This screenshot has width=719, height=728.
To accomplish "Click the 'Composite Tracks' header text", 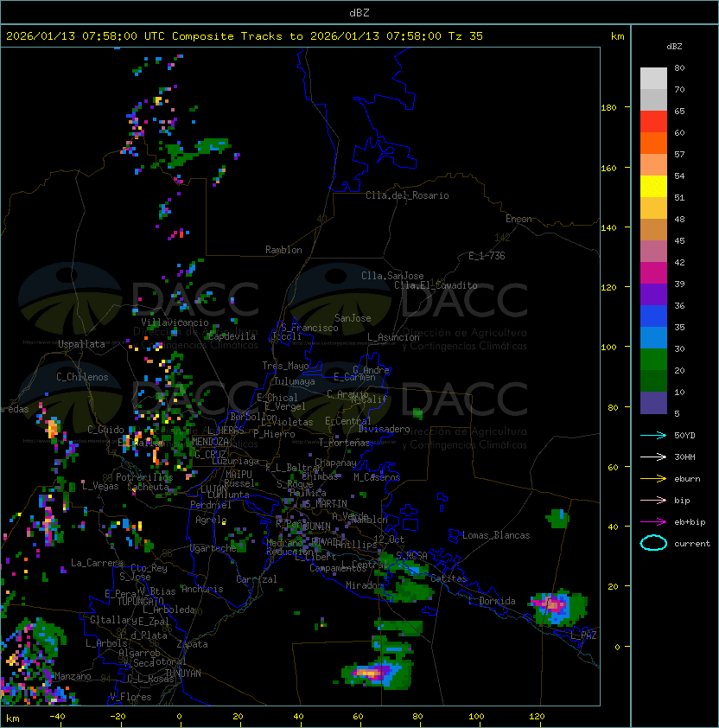I will pyautogui.click(x=227, y=36).
